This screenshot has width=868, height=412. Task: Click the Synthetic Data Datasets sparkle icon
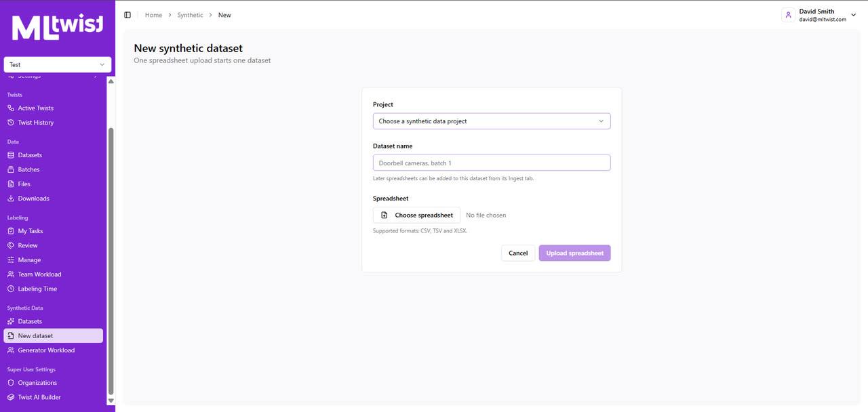pos(11,321)
